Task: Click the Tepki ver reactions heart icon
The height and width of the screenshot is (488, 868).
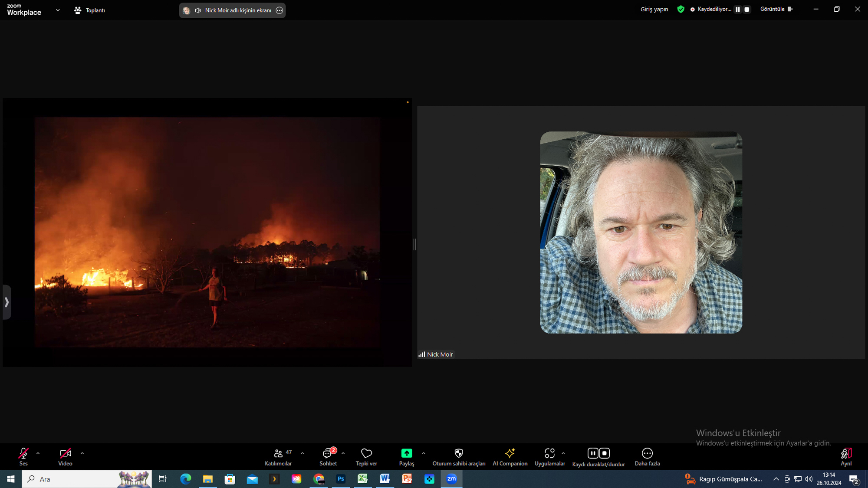Action: coord(366,453)
